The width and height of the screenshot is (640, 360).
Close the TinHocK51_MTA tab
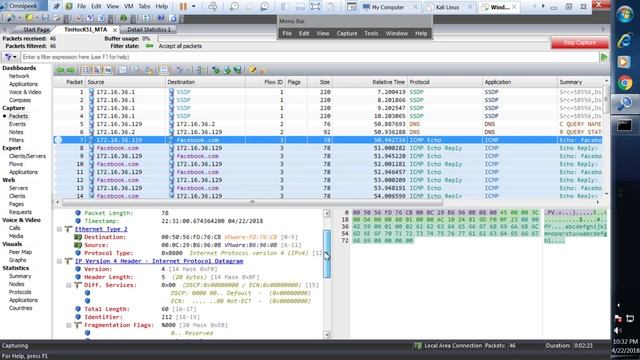[x=115, y=30]
